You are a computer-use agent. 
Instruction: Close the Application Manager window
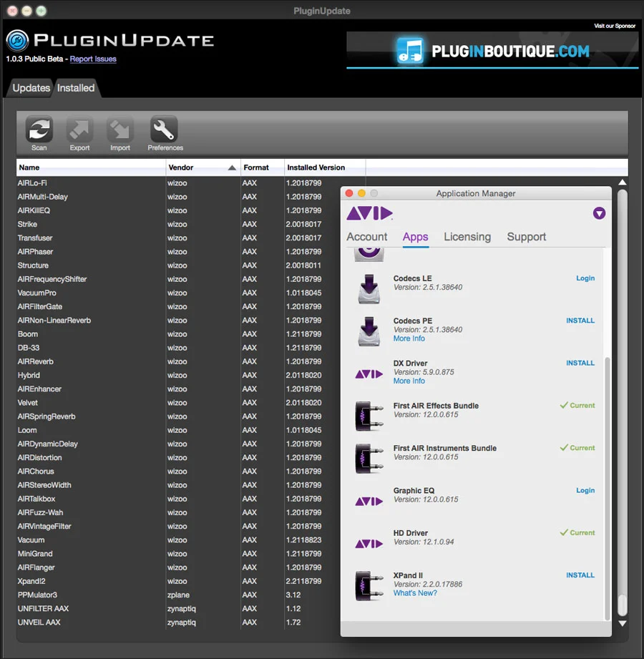tap(349, 193)
